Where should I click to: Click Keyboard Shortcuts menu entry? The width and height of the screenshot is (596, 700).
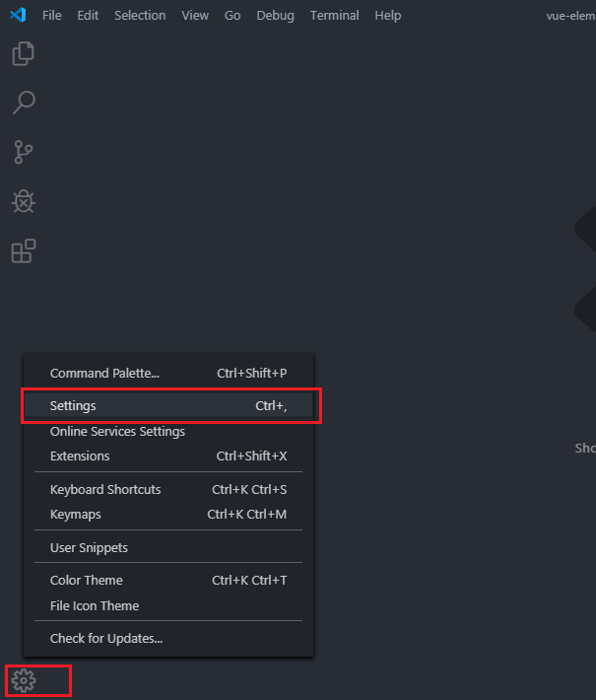105,490
